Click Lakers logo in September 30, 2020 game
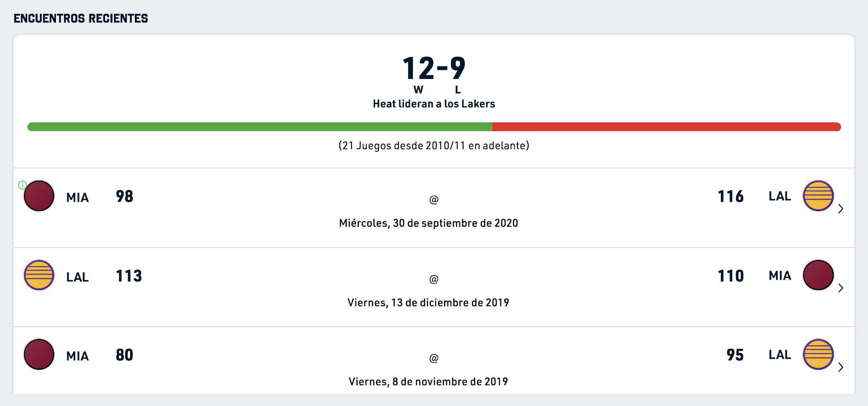Screen dimensions: 868x406 pyautogui.click(x=818, y=196)
